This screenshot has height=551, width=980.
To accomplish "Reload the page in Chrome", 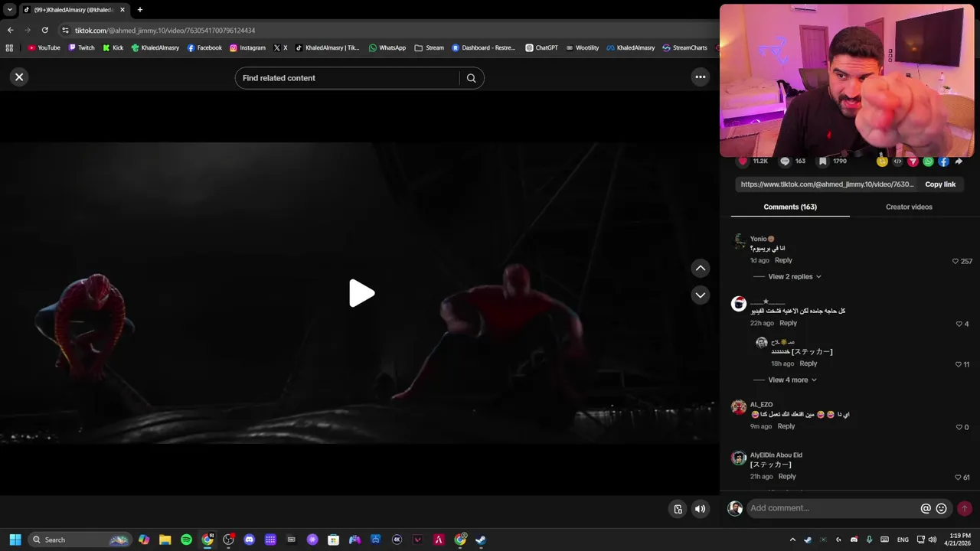I will (44, 30).
